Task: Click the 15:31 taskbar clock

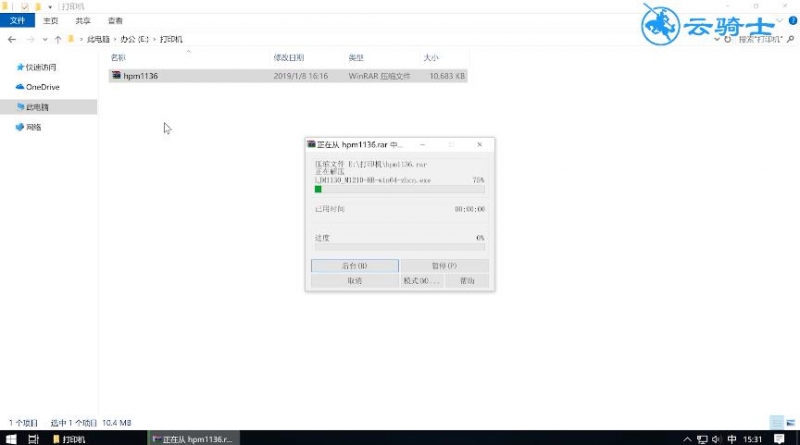Action: point(752,439)
